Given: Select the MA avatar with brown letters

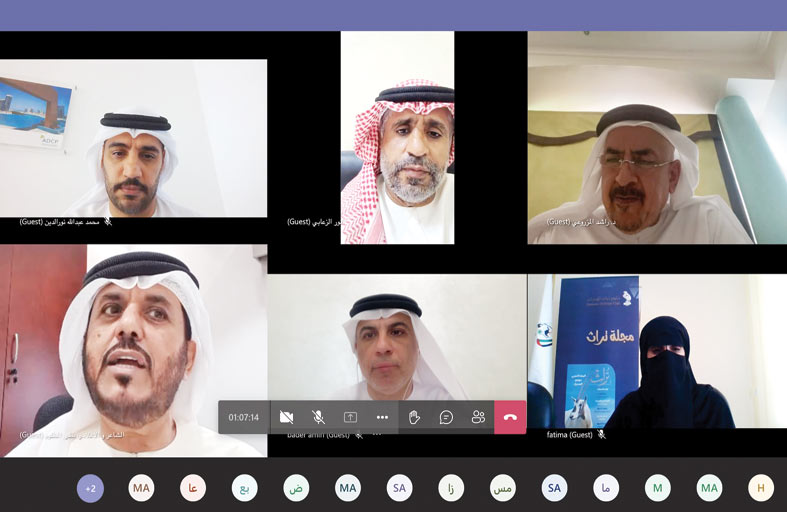Looking at the screenshot, I should (x=141, y=488).
